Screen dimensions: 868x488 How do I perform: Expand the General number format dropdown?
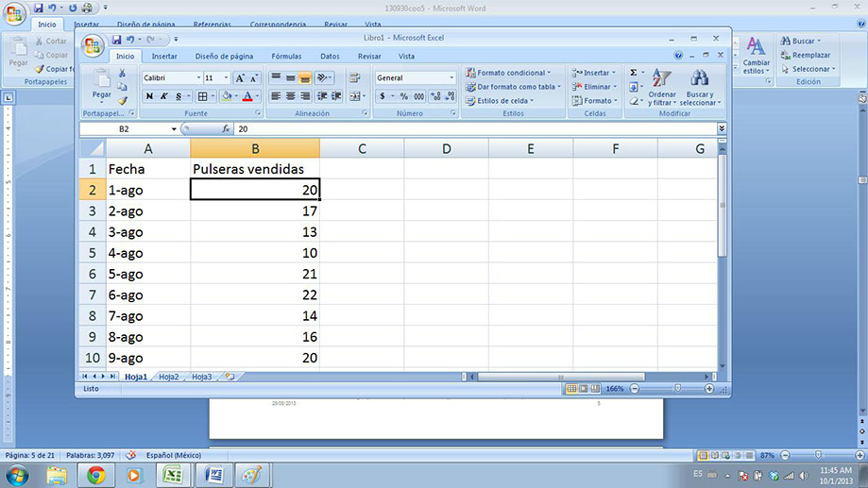[451, 78]
